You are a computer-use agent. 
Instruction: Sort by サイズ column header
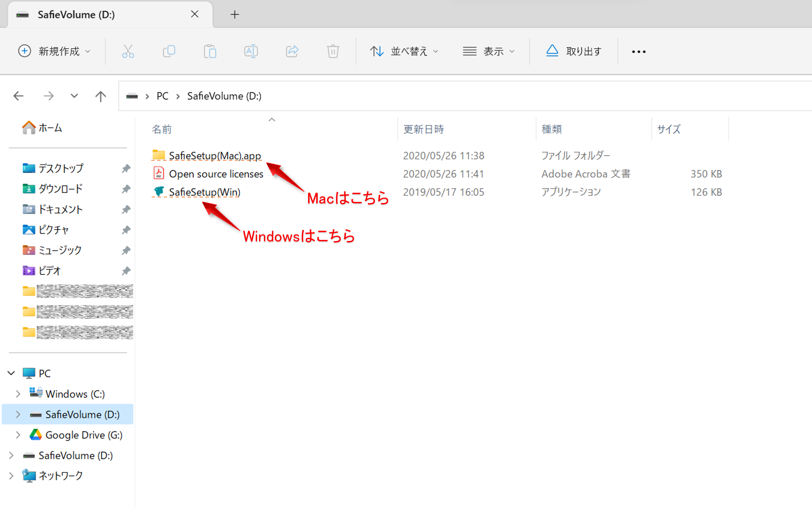[669, 129]
